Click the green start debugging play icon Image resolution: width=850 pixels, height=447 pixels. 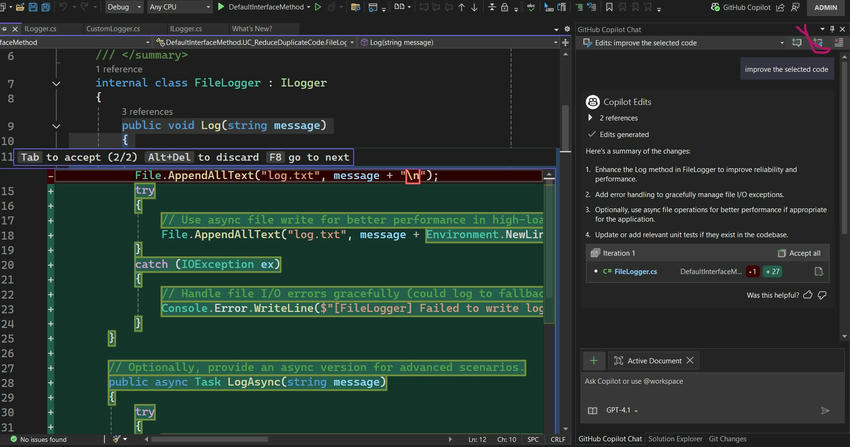tap(222, 7)
